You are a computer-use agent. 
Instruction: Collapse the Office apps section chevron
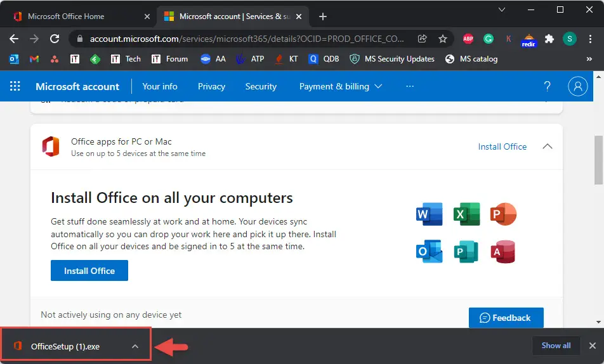[548, 146]
